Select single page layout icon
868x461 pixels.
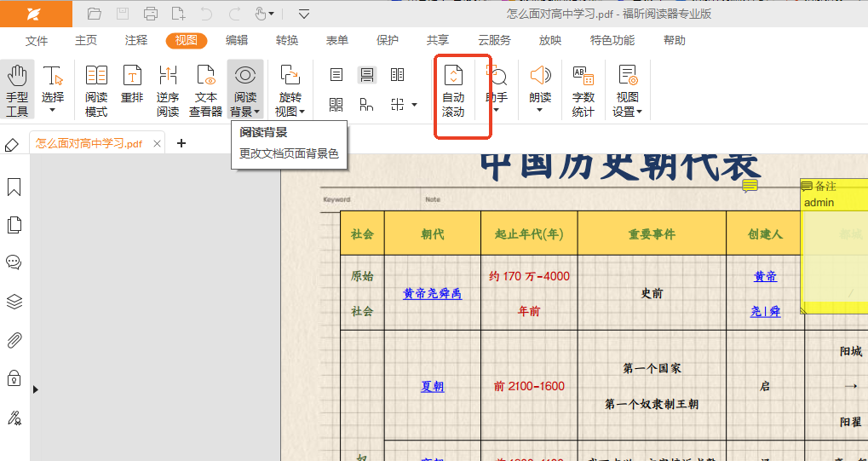point(336,75)
